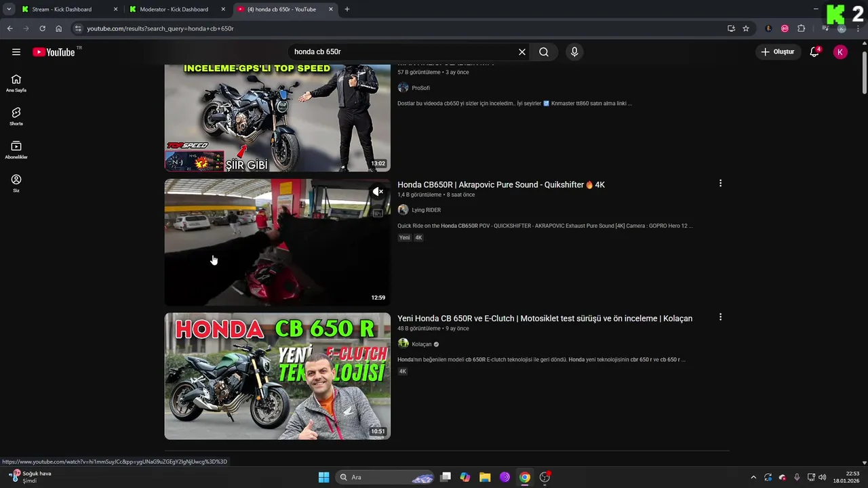Install app icon in the address bar

(x=731, y=28)
